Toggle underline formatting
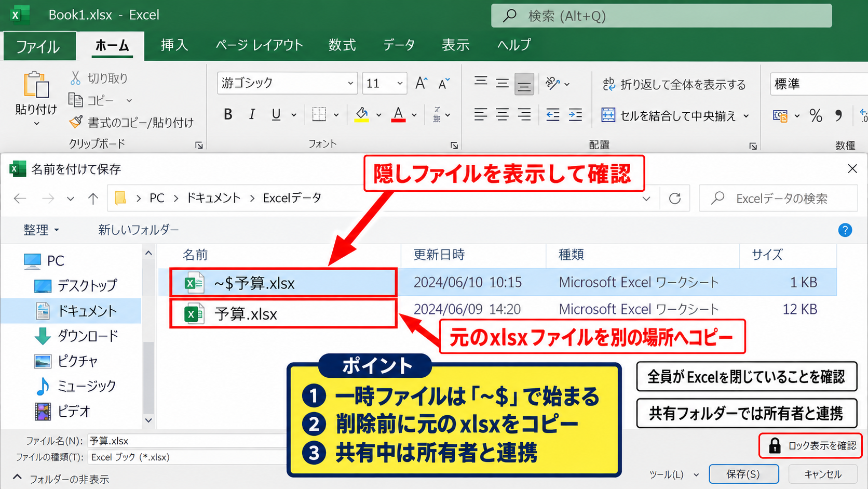 tap(276, 114)
